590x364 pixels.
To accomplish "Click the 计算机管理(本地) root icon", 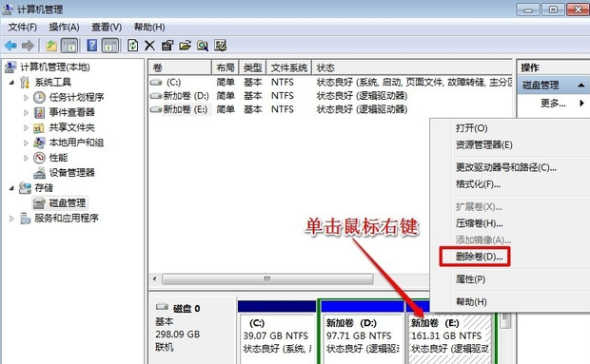I will [x=10, y=67].
